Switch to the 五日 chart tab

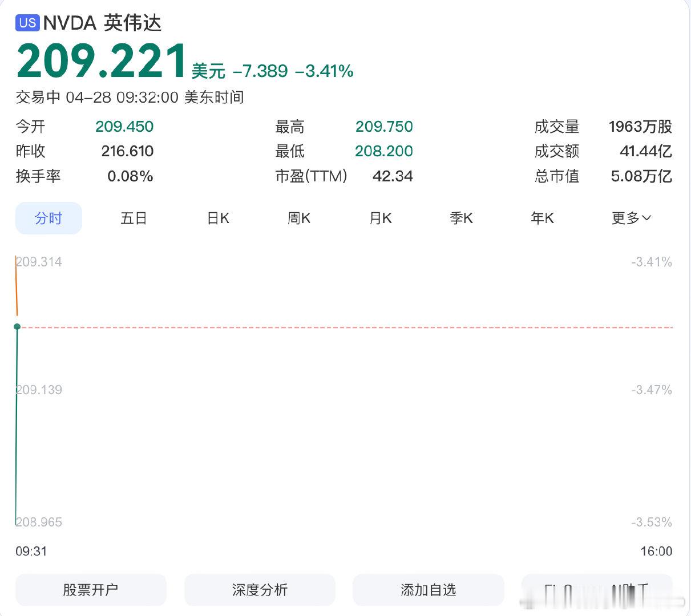(x=134, y=218)
